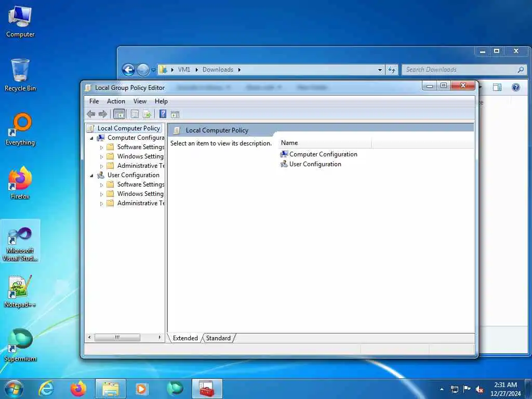The width and height of the screenshot is (532, 399).
Task: Select User Configuration in the tree
Action: click(x=134, y=175)
